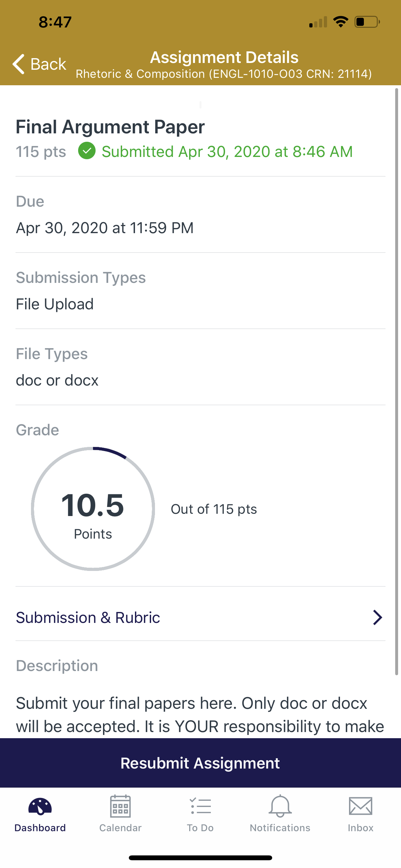
Task: Open the Notifications bell icon
Action: (280, 806)
